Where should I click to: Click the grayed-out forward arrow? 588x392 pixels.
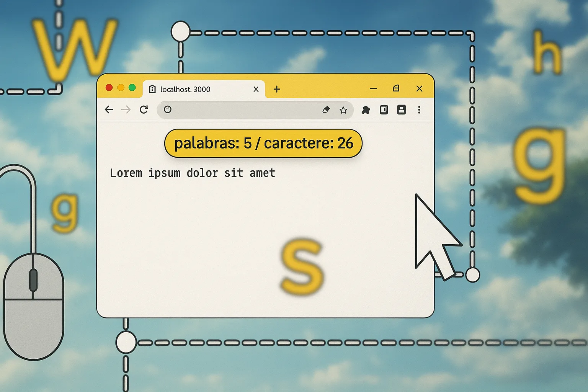click(x=126, y=110)
